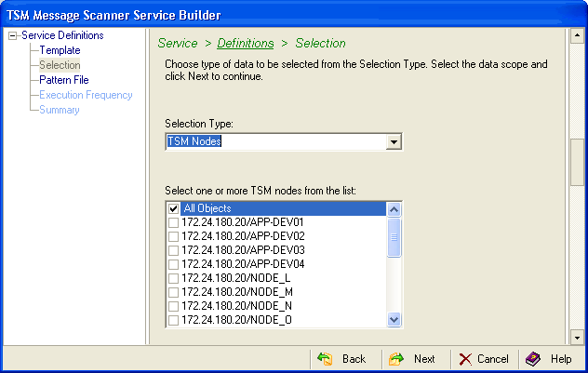Select the 172.24.180.20/APP-DEV03 row text
588x373 pixels.
[x=243, y=250]
